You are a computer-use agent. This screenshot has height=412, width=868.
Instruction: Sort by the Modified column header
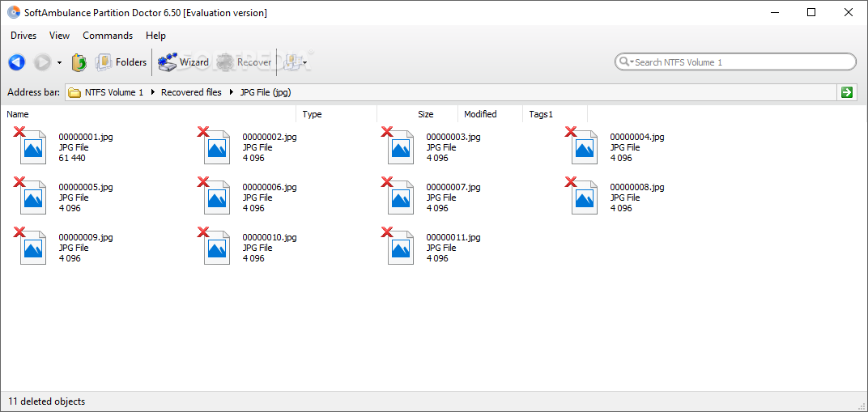(490, 114)
